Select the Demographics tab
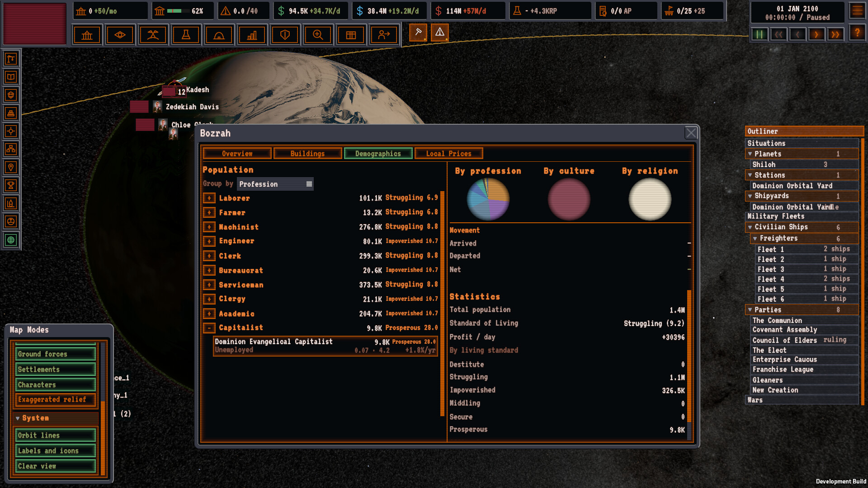Screen dimensions: 868x488 [x=378, y=154]
